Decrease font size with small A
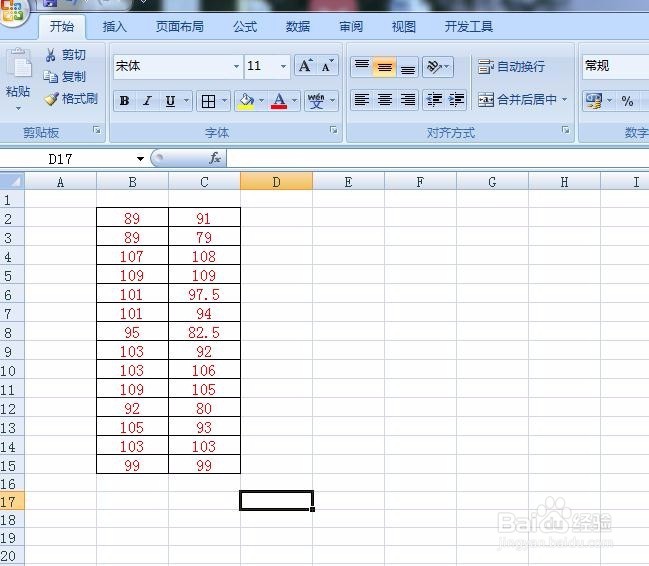The image size is (649, 566). click(327, 66)
